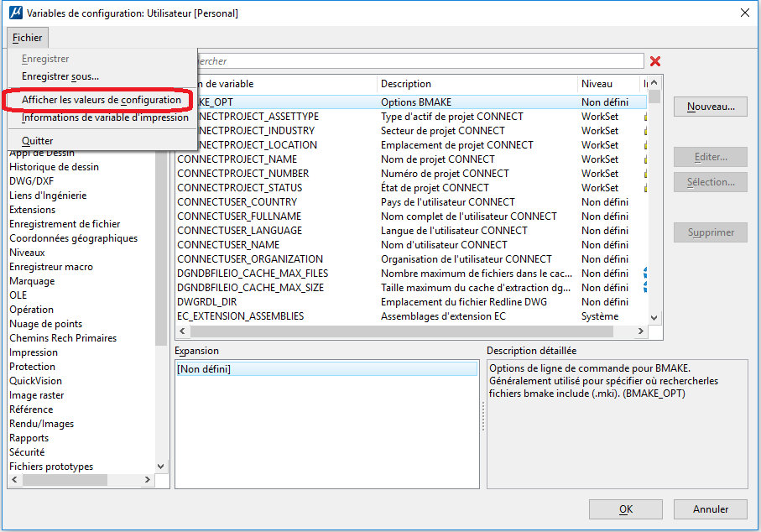
Task: Close the Variables de configuration dialog
Action: pyautogui.click(x=745, y=13)
